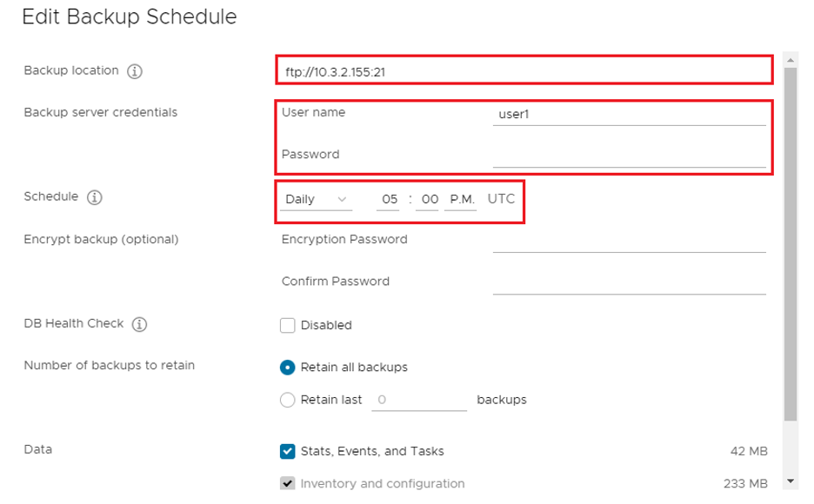Click the schedule hour field showing 05
The height and width of the screenshot is (504, 814).
[x=389, y=200]
